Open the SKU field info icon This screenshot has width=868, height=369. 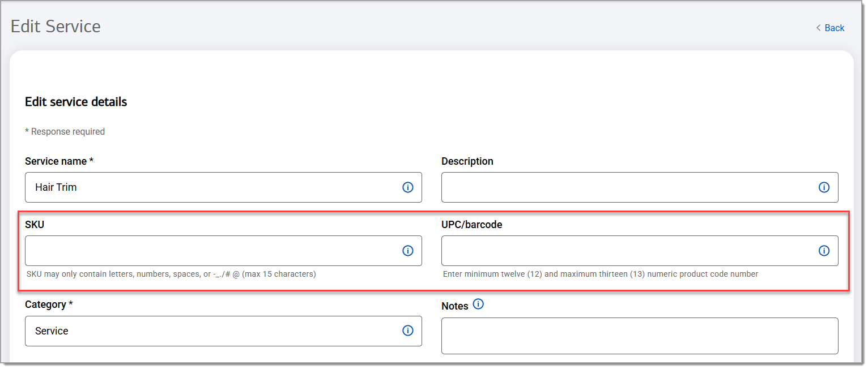coord(408,251)
